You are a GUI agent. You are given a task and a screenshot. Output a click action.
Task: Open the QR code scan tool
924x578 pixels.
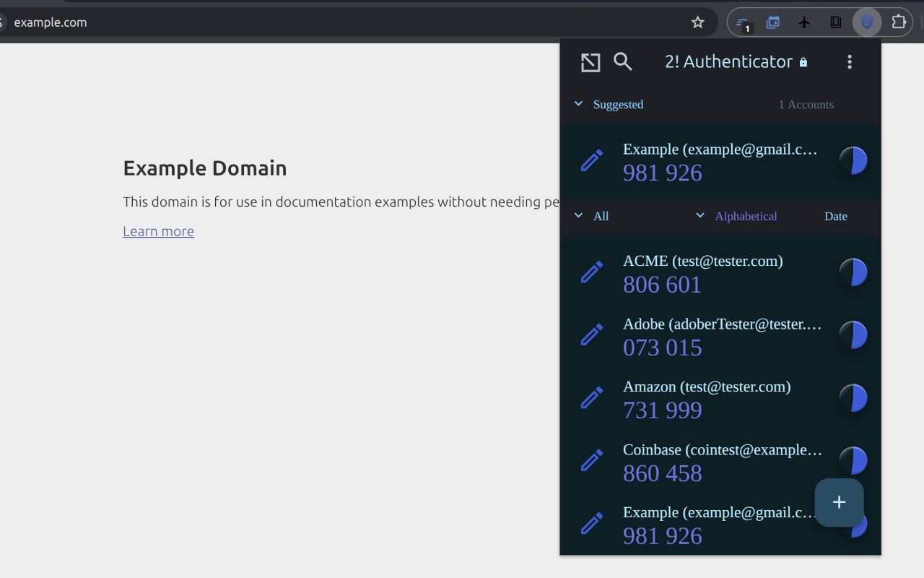(x=590, y=62)
